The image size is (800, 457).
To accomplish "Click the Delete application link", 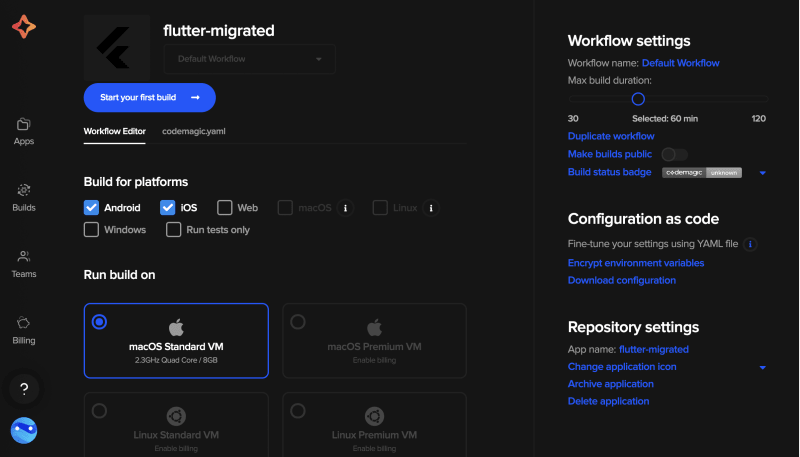I will tap(608, 401).
